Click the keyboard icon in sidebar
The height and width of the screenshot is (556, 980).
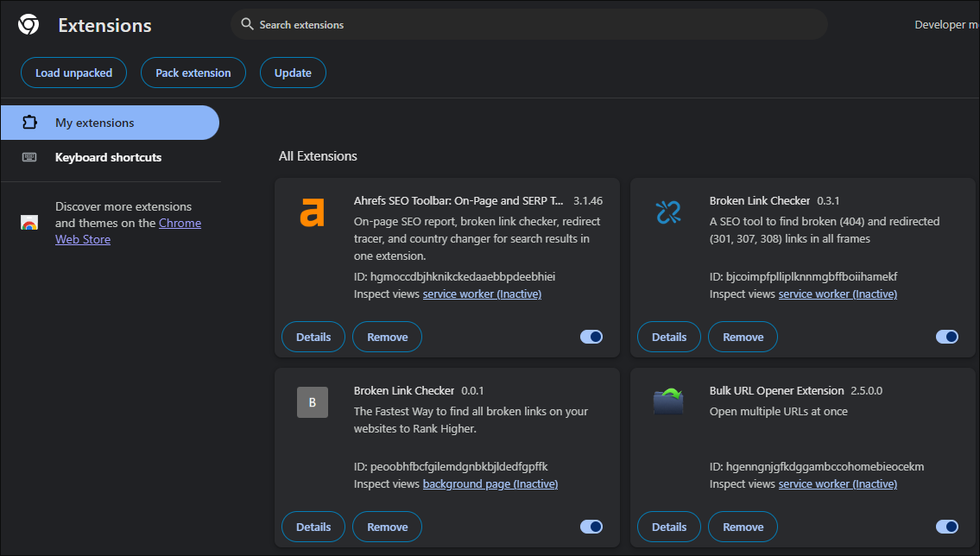coord(29,157)
